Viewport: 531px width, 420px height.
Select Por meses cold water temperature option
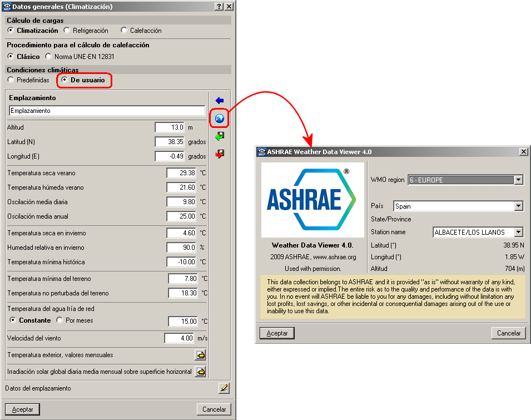point(75,320)
